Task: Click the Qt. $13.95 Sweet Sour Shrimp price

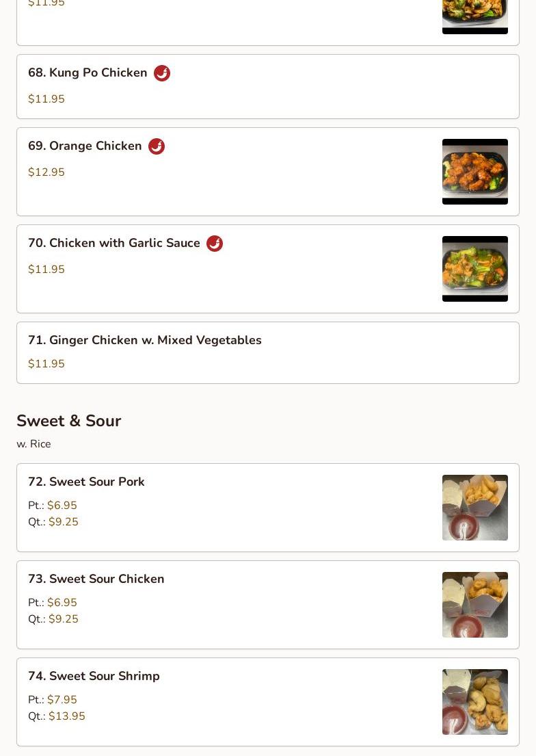Action: pyautogui.click(x=56, y=716)
